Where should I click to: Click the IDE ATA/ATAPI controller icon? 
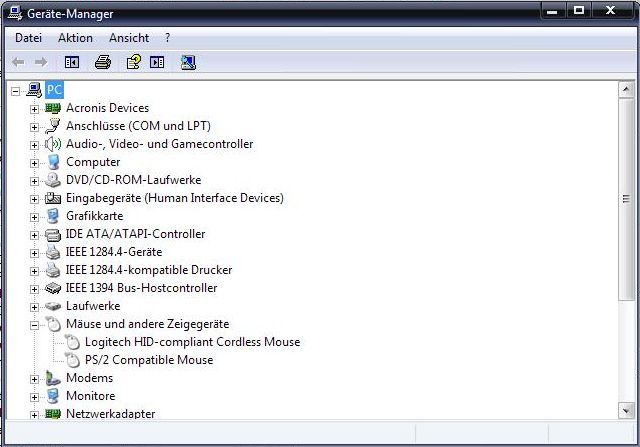pos(53,234)
